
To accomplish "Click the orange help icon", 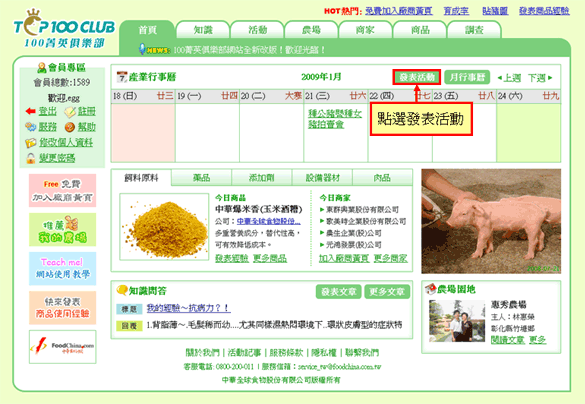I will pos(70,127).
